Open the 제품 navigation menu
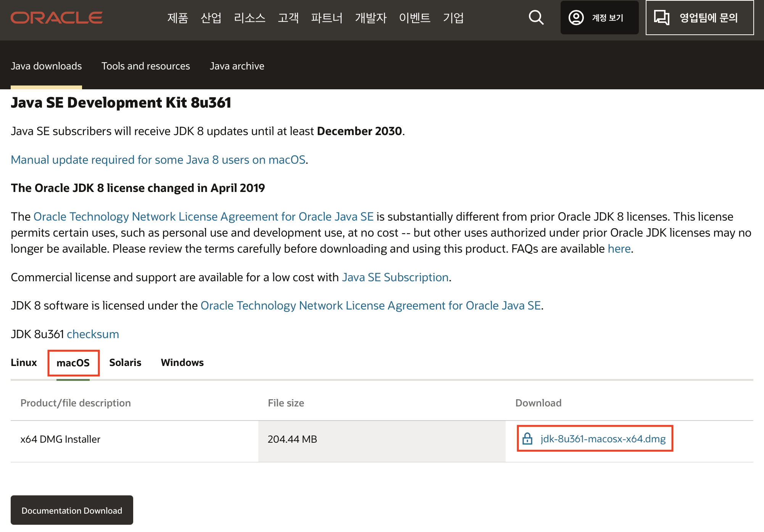The image size is (764, 532). click(177, 18)
